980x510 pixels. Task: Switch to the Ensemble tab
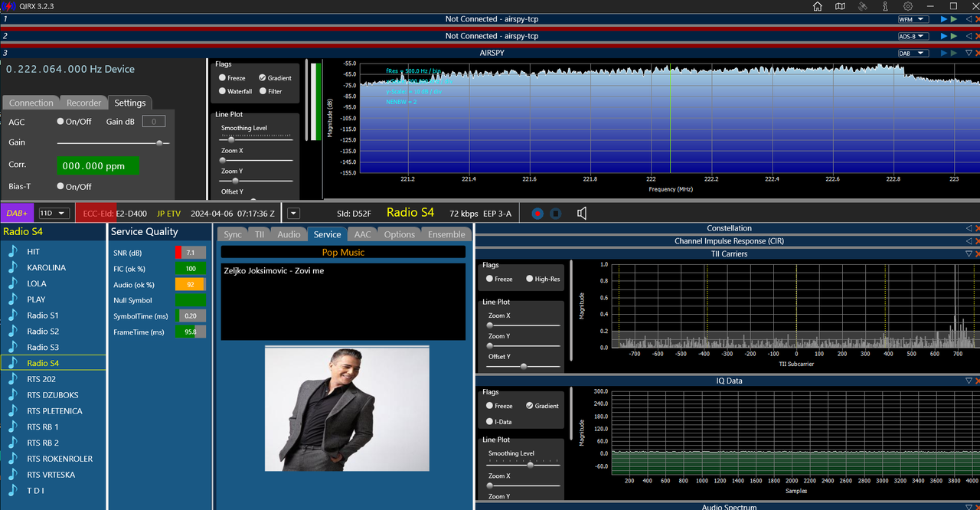446,234
